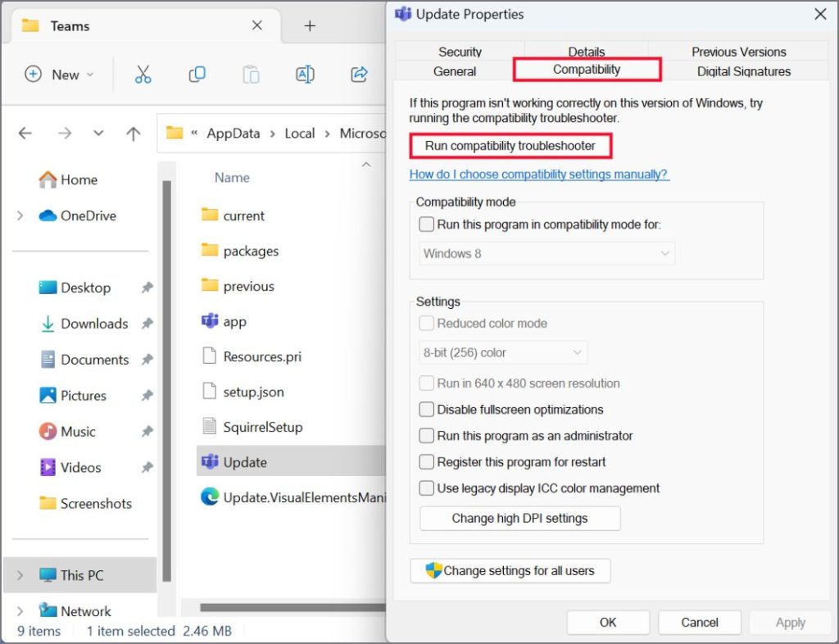The width and height of the screenshot is (839, 644).
Task: Expand the New button dropdown chevron
Action: [90, 75]
